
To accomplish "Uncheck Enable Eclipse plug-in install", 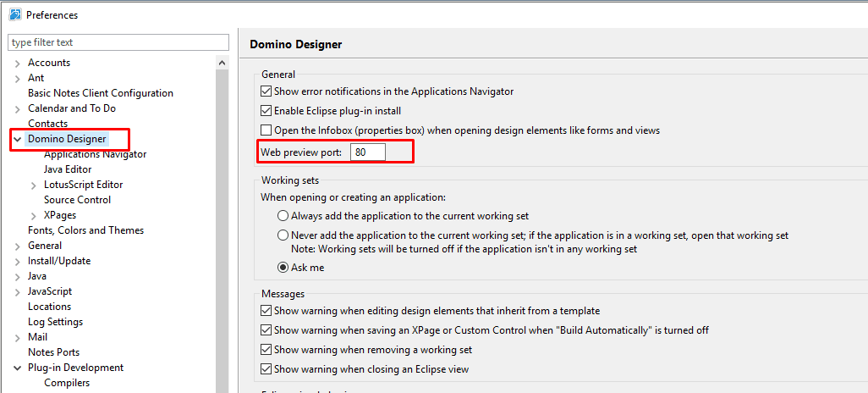I will (266, 111).
